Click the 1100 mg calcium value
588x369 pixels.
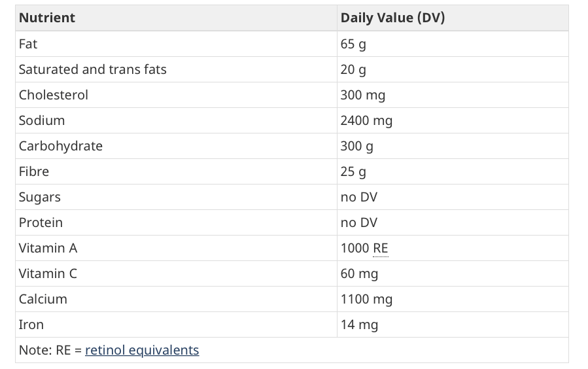366,299
